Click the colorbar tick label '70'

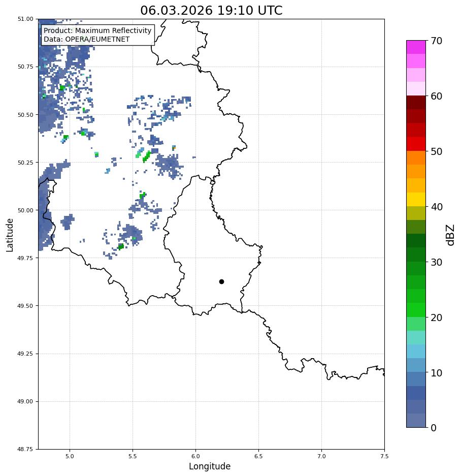pos(437,41)
